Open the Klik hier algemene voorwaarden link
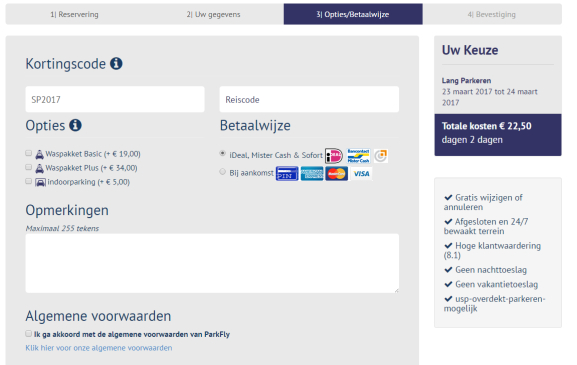Screen dimensions: 577x365 coord(99,348)
